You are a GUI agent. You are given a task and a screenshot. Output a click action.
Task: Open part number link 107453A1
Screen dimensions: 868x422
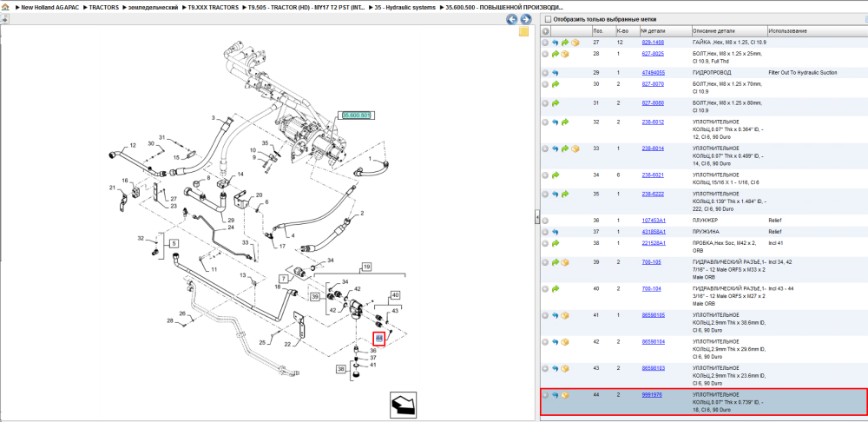point(654,221)
